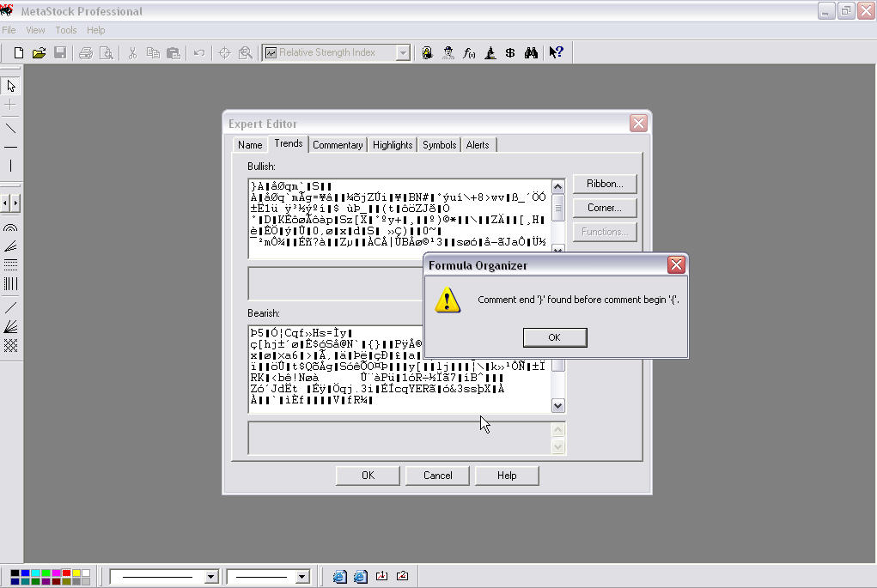Open the File menu
This screenshot has width=877, height=588.
coord(9,30)
